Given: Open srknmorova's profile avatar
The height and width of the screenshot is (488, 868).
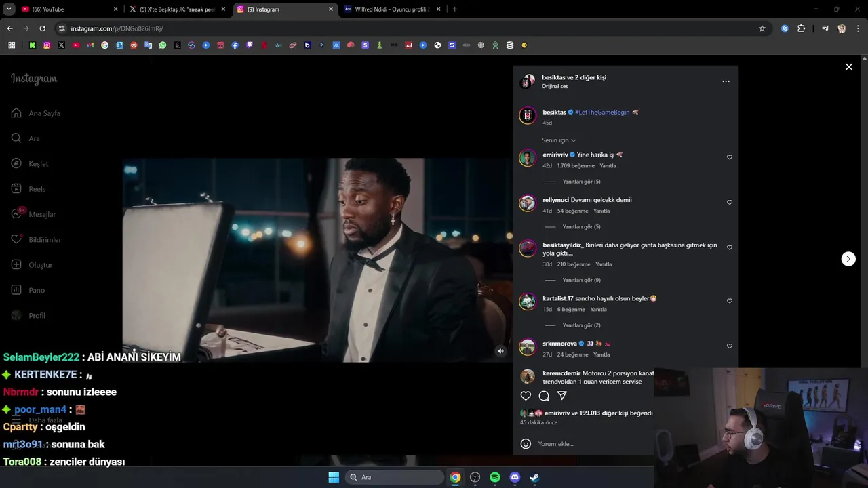Looking at the screenshot, I should pyautogui.click(x=528, y=347).
